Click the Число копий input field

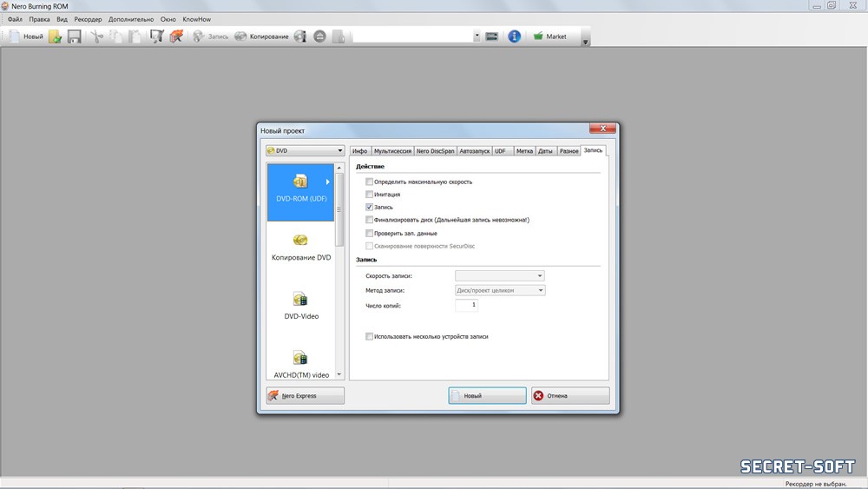pyautogui.click(x=467, y=305)
